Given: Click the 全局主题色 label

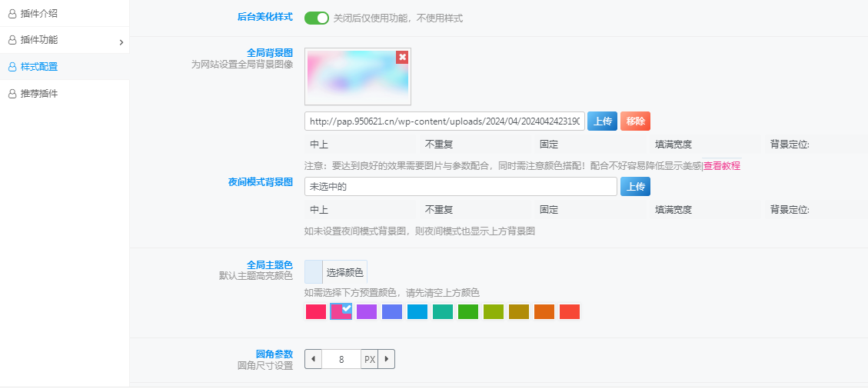Looking at the screenshot, I should pyautogui.click(x=270, y=265).
